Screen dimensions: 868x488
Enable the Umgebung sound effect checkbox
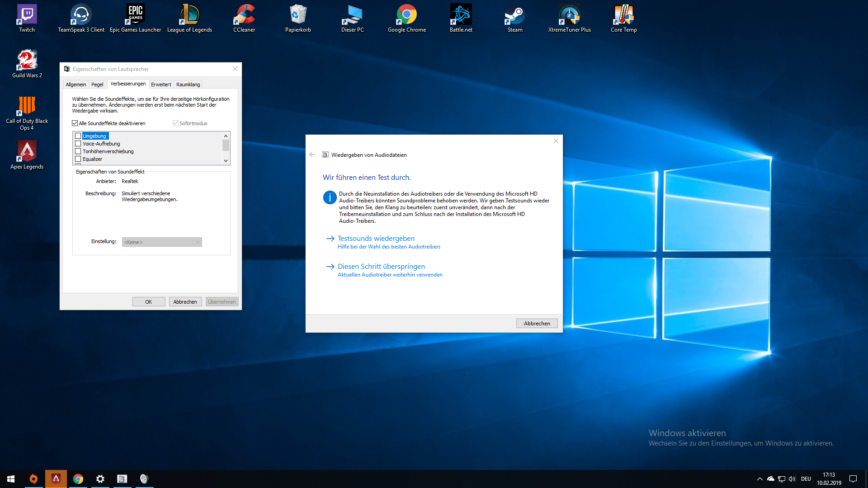pos(78,136)
